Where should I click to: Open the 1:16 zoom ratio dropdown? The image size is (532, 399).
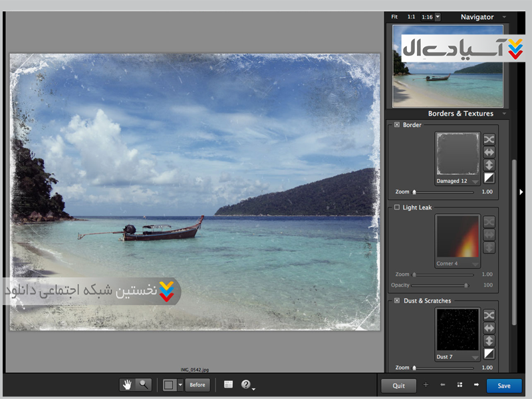tap(437, 17)
